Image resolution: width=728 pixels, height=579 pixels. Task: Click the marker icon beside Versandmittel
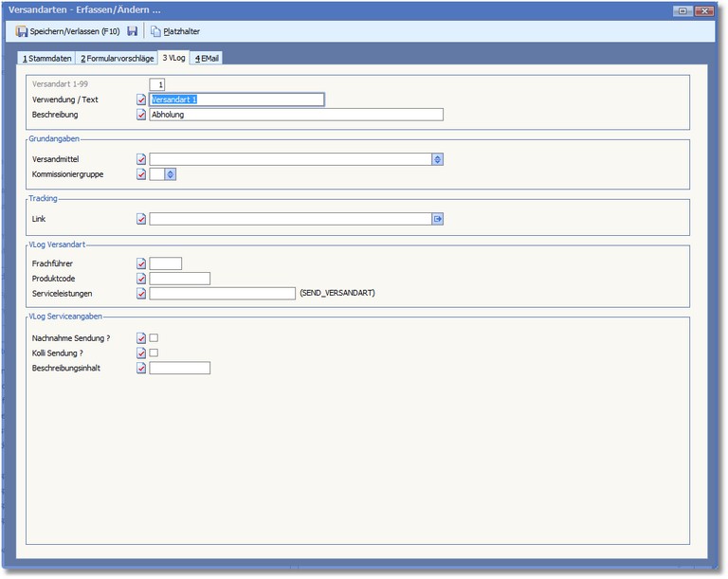[x=141, y=159]
